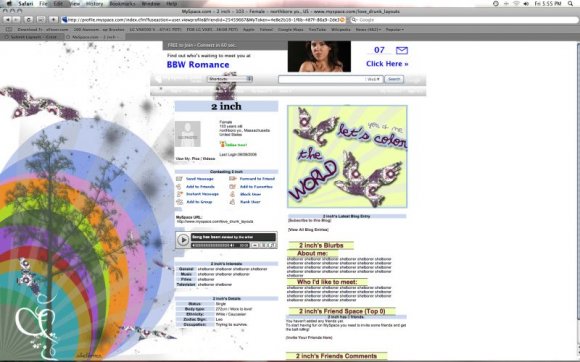Screen dimensions: 580x362
Task: Click the Forward to Friend icon
Action: pos(233,179)
